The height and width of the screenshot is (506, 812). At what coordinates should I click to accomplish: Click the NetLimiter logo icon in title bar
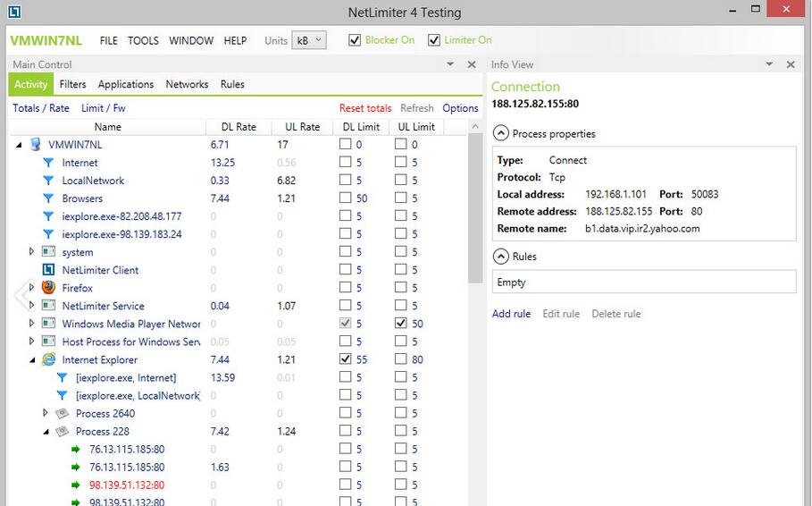(x=14, y=12)
